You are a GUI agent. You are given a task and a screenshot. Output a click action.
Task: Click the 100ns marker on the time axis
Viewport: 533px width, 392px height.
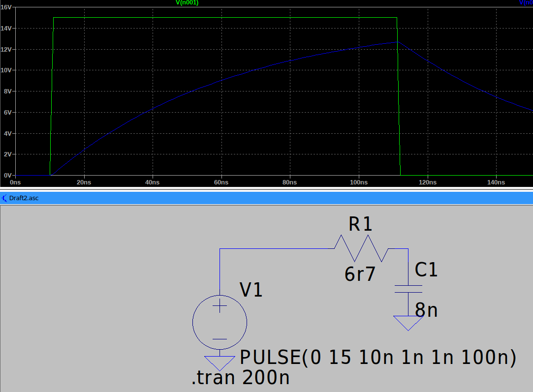pos(359,182)
